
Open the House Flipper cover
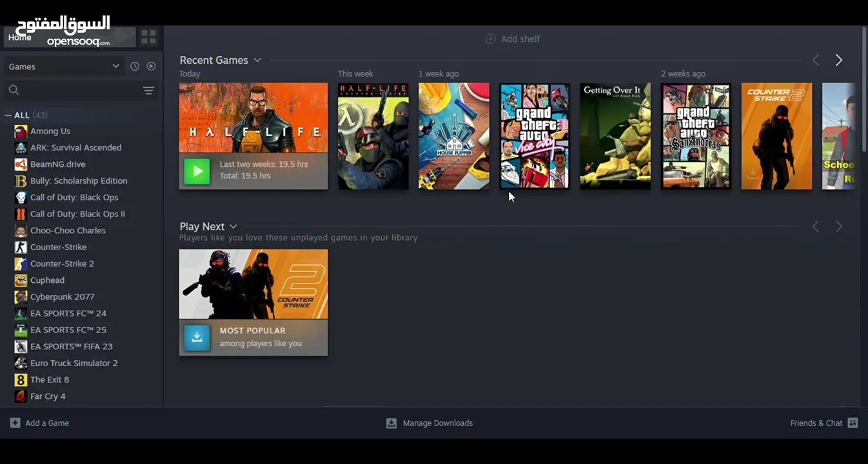point(454,136)
